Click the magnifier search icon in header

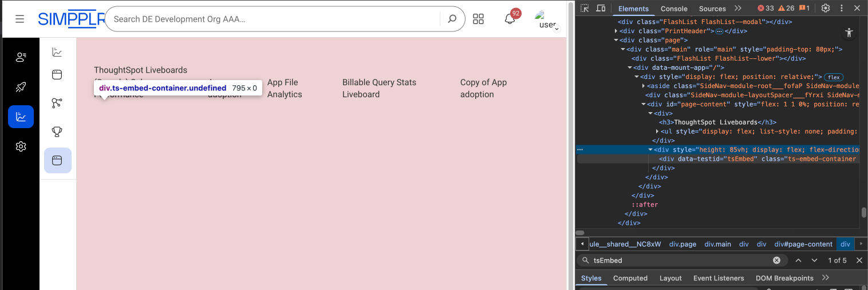(452, 19)
